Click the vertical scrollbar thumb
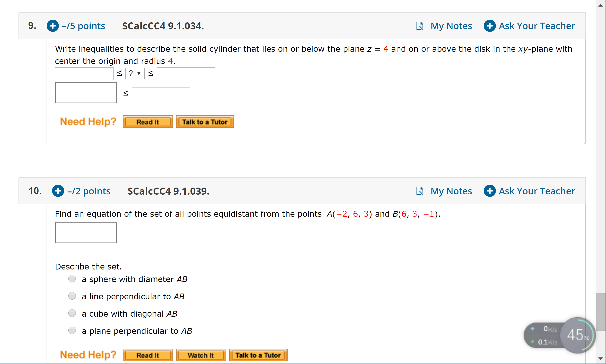This screenshot has width=606, height=364. click(x=601, y=312)
